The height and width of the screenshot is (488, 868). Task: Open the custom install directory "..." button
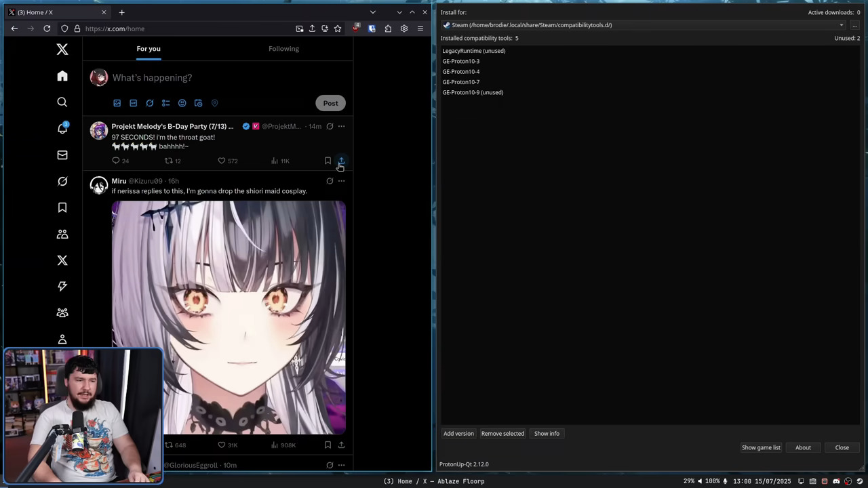(x=854, y=25)
